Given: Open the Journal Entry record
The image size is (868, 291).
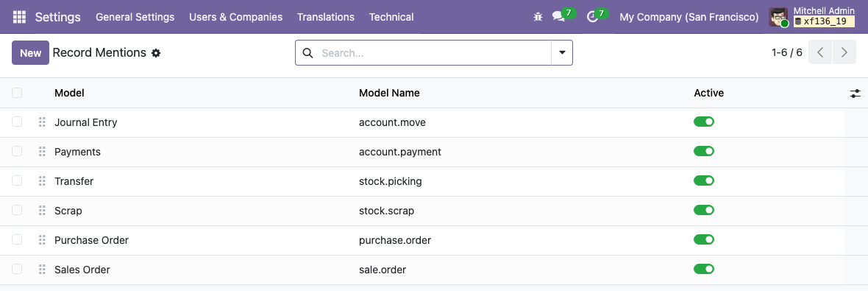Looking at the screenshot, I should click(86, 122).
